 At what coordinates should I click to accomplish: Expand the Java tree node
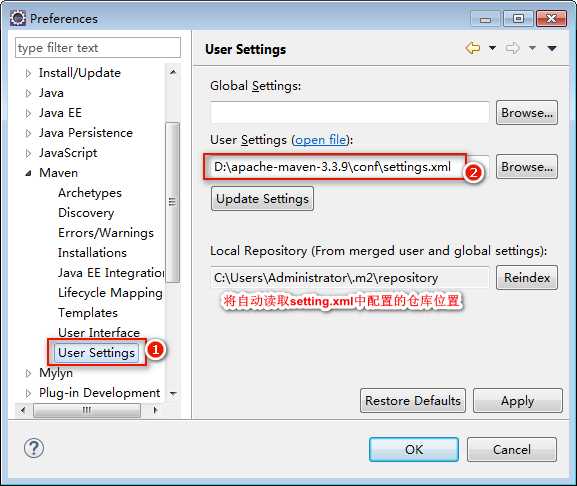28,93
